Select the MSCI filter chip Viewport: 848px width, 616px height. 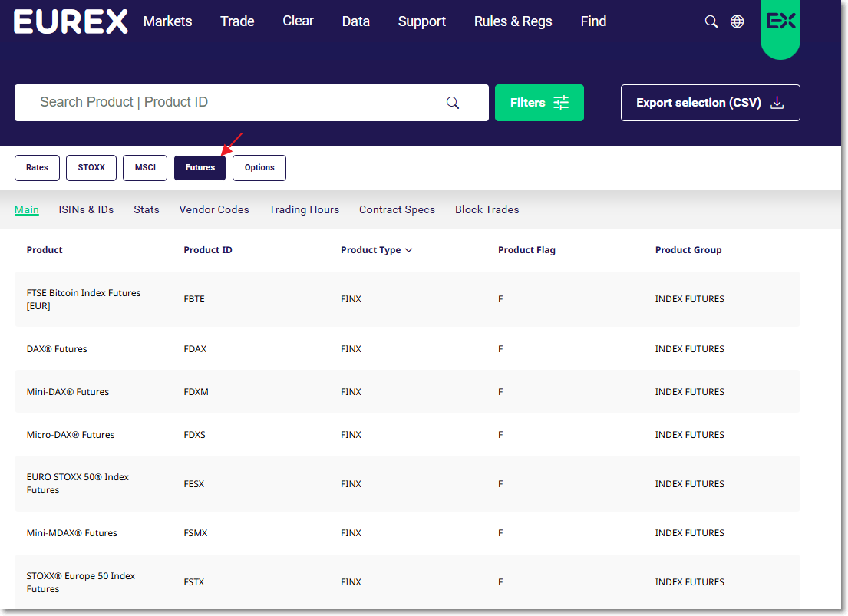144,167
